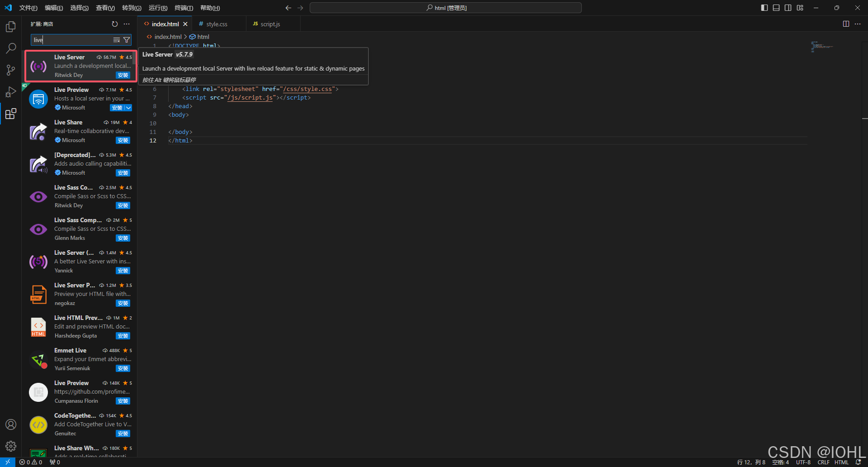Open the Extensions view icon
The width and height of the screenshot is (868, 467).
11,114
